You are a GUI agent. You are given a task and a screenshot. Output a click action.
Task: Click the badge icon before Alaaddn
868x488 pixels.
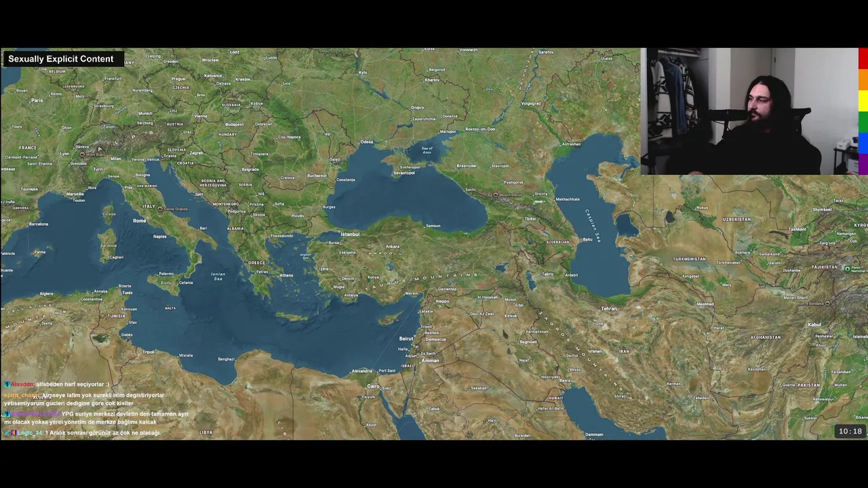(7, 384)
